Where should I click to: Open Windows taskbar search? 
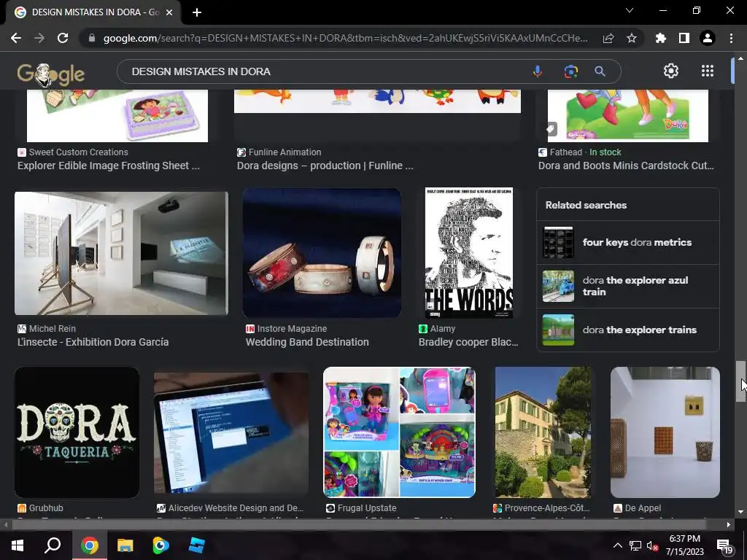[53, 545]
